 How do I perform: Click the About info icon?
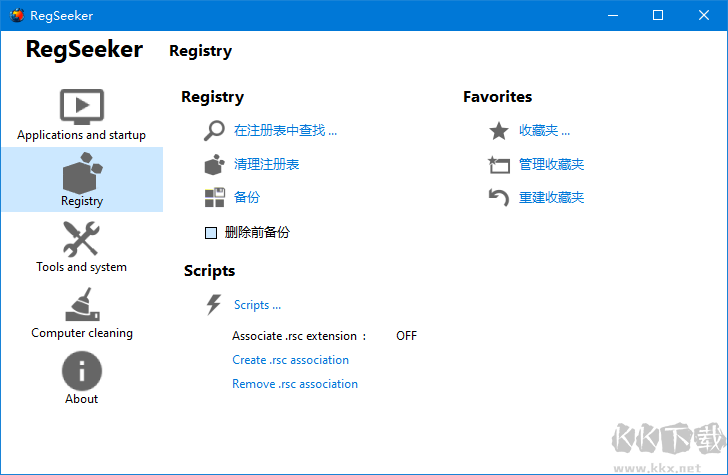(x=82, y=371)
